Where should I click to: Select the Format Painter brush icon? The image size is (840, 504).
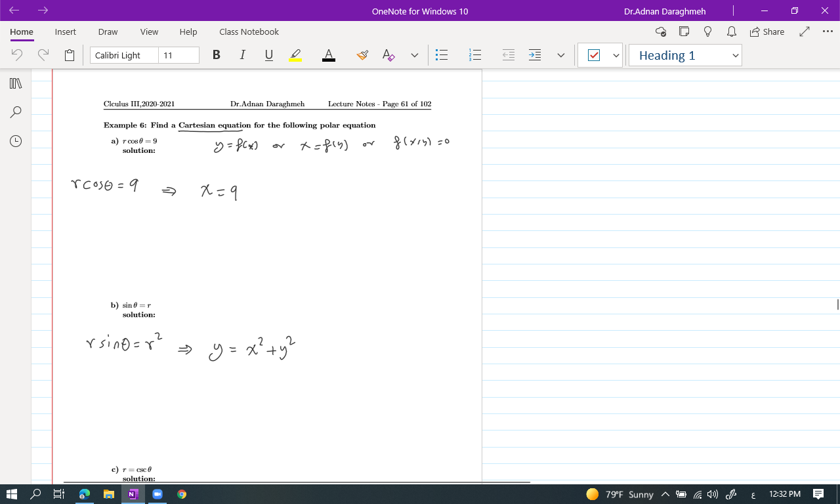[362, 55]
